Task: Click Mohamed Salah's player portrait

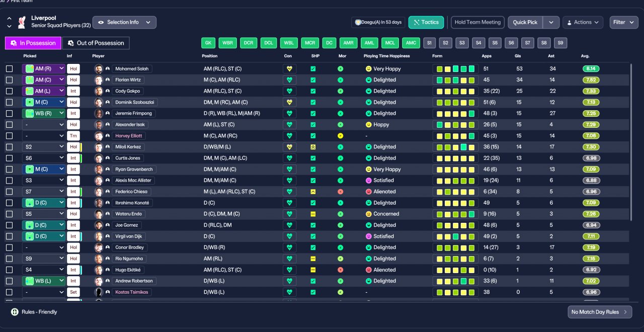Action: 99,69
